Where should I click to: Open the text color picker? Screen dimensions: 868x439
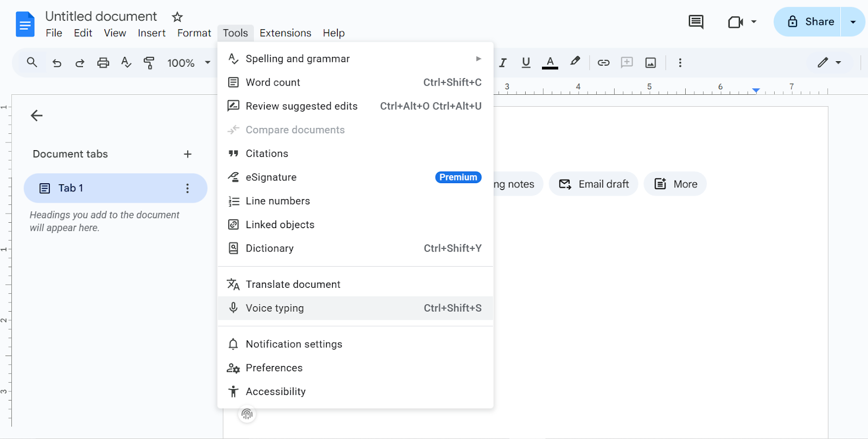[550, 63]
